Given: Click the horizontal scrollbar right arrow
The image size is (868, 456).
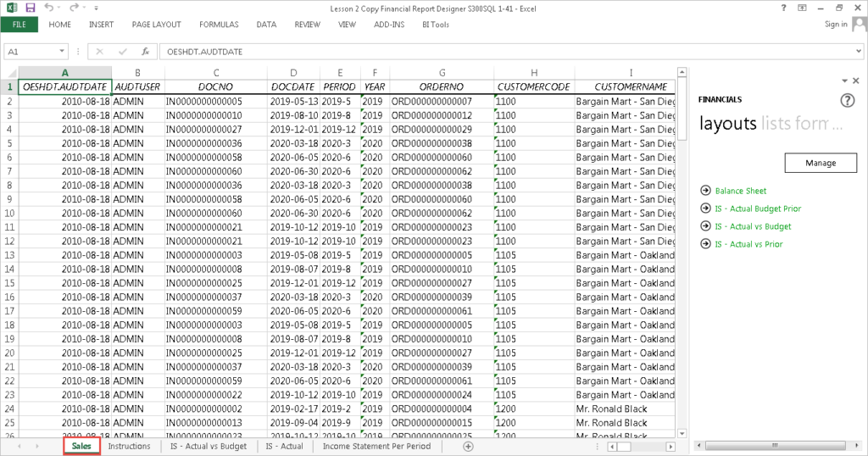Looking at the screenshot, I should (x=670, y=446).
